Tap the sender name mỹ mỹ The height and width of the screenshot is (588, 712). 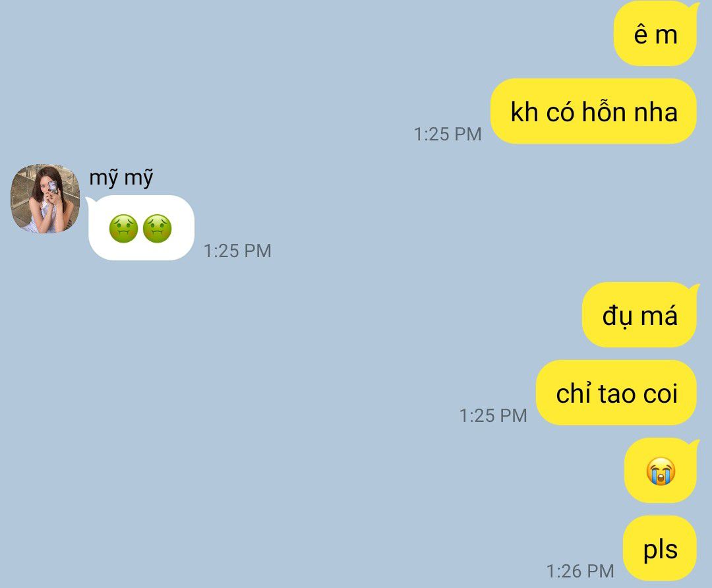click(x=121, y=177)
